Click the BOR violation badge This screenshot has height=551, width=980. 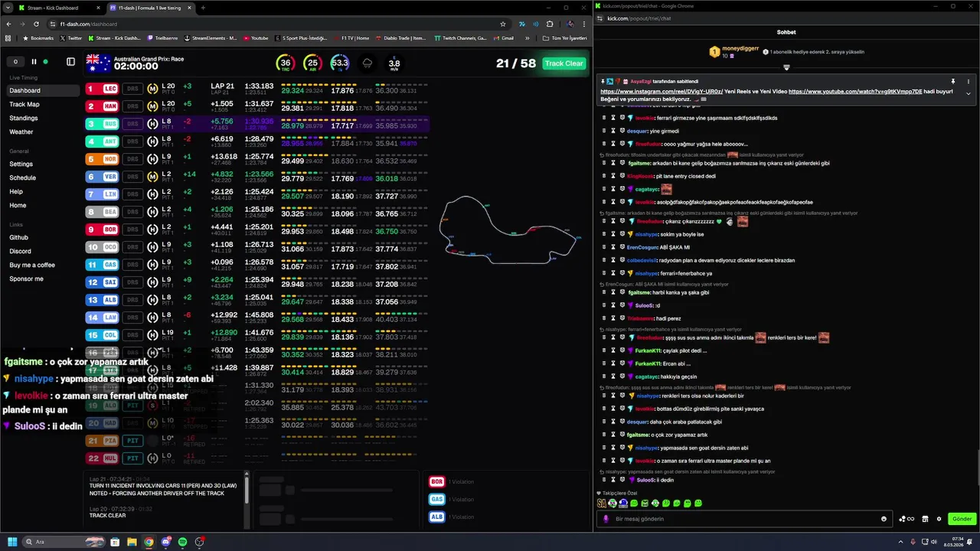pos(436,481)
